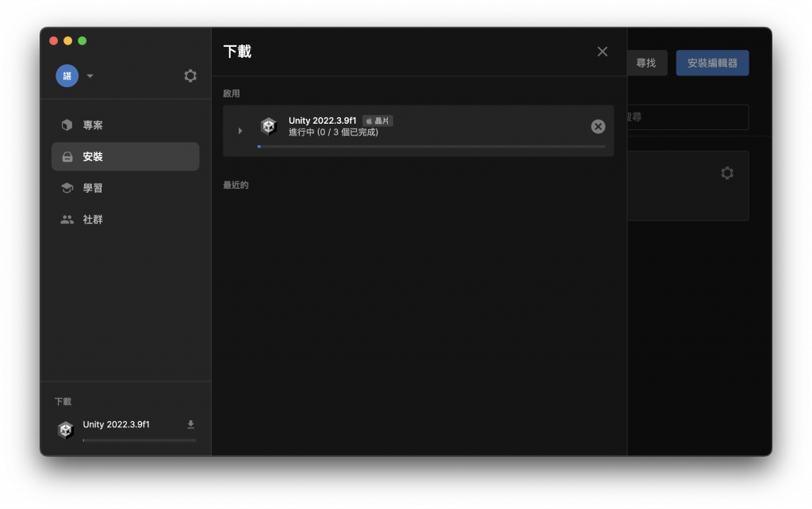Viewport: 812px width, 509px height.
Task: Open 社群 community section
Action: click(125, 220)
